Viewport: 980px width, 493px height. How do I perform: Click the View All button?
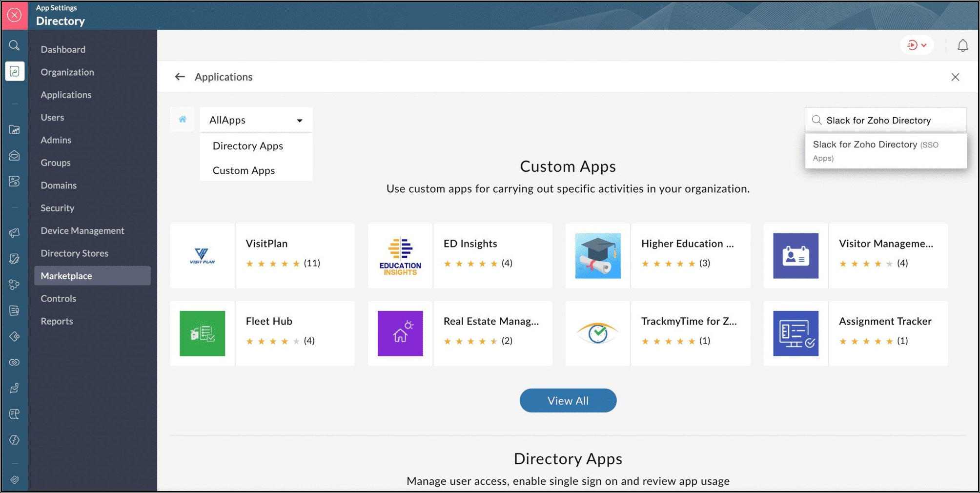[568, 401]
